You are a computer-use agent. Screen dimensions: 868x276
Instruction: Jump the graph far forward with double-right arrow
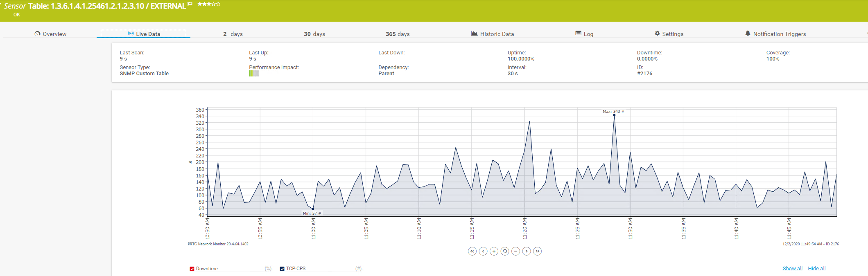click(x=538, y=251)
